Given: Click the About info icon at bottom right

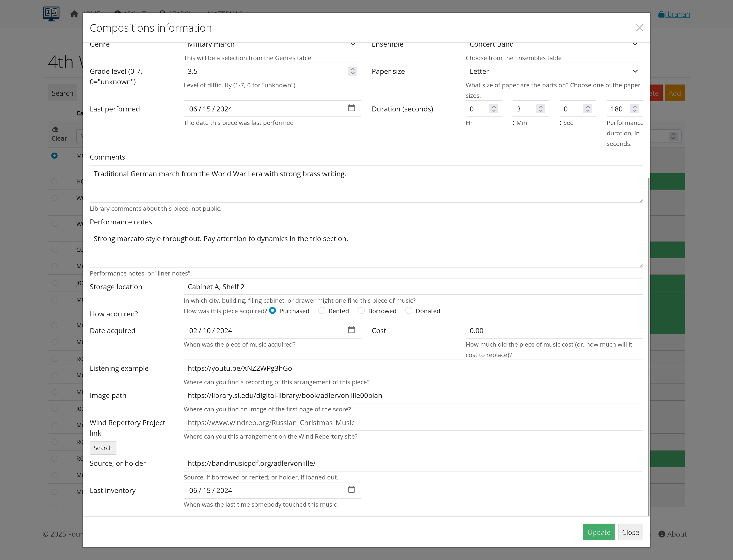Looking at the screenshot, I should point(662,534).
